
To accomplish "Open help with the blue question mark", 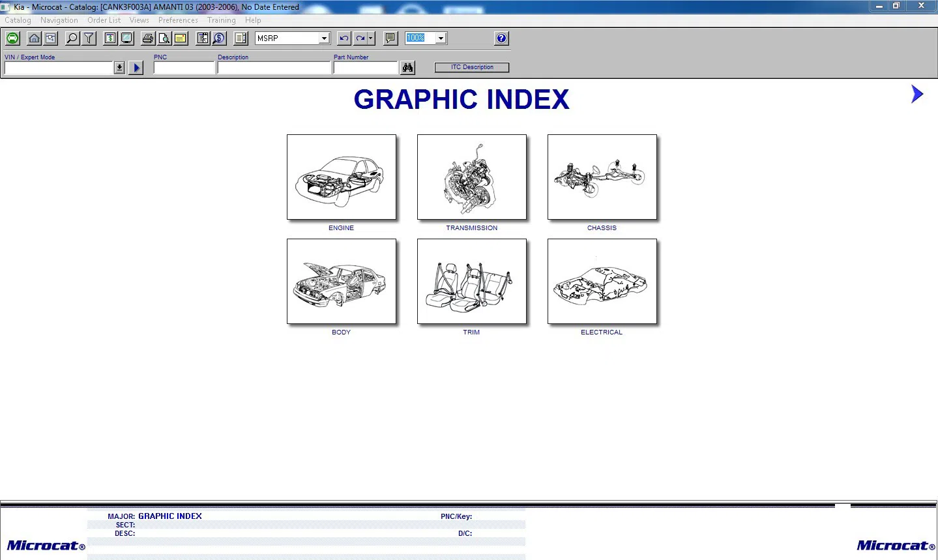I will pos(501,38).
